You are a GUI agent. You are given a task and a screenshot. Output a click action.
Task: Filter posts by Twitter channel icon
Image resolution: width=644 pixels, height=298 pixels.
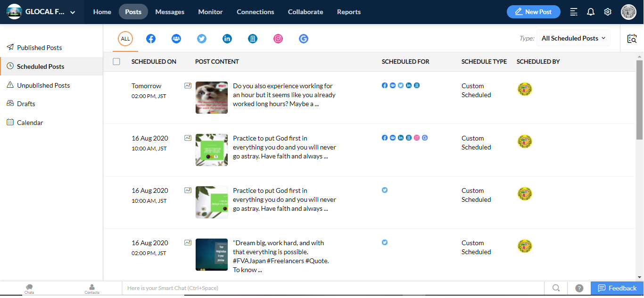[x=202, y=39]
